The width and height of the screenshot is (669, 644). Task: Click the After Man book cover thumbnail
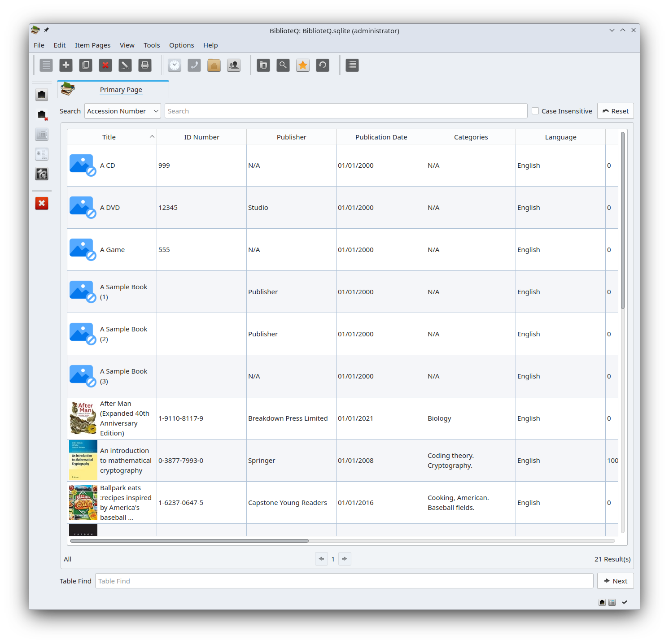pos(83,418)
